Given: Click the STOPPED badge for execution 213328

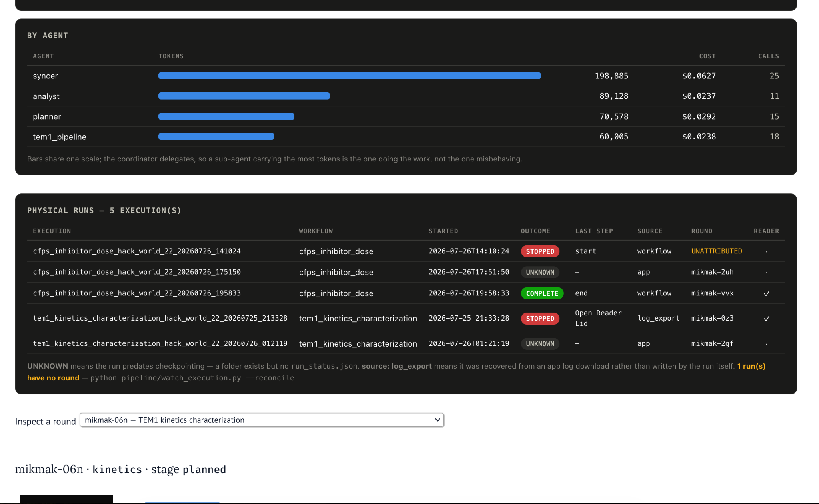Looking at the screenshot, I should 540,319.
